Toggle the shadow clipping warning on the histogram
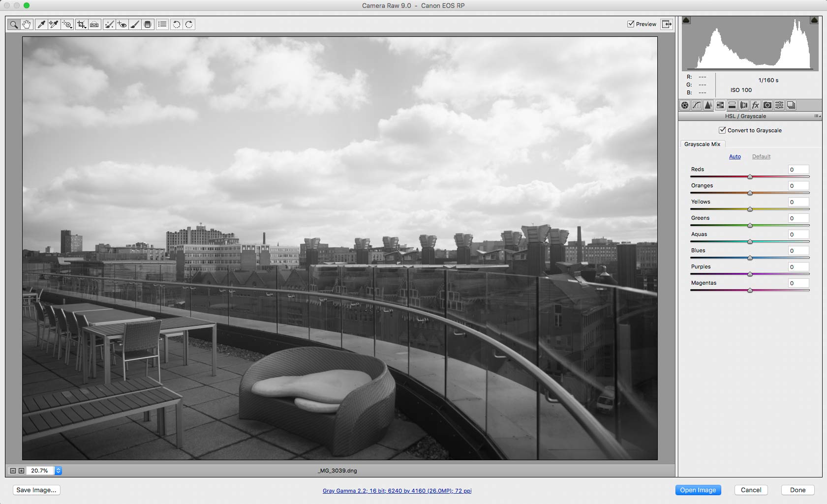 point(686,20)
